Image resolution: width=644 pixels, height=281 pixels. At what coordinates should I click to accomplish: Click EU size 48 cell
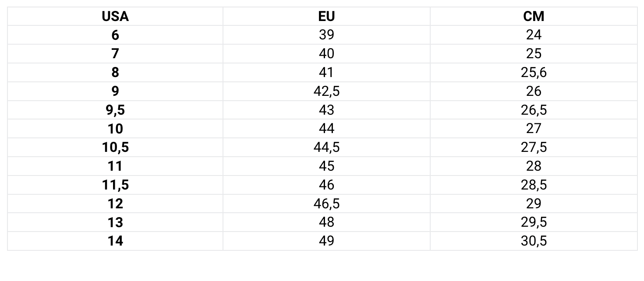pyautogui.click(x=326, y=222)
